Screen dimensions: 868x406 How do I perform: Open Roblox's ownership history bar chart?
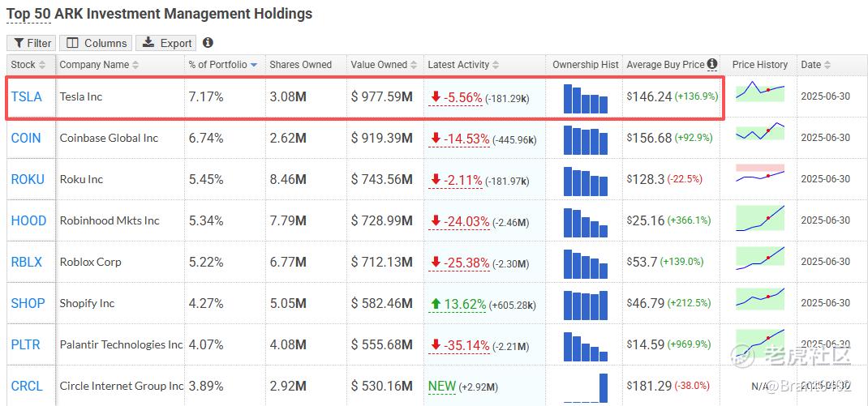point(586,263)
